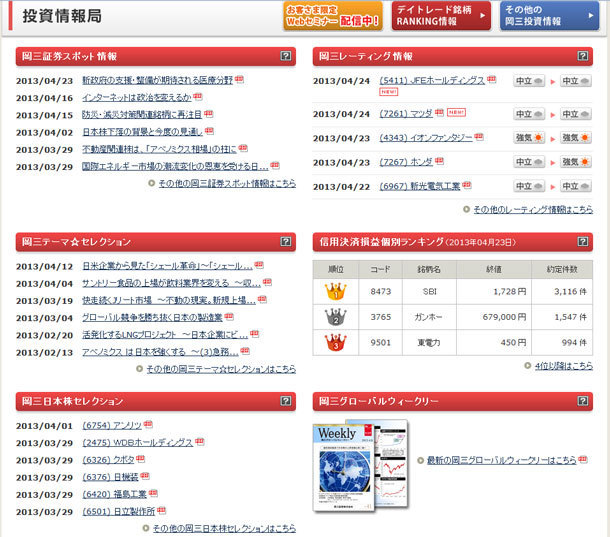Viewport: 610px width, 537px height.
Task: Open その他の岡三投資情報 button
Action: tap(549, 16)
